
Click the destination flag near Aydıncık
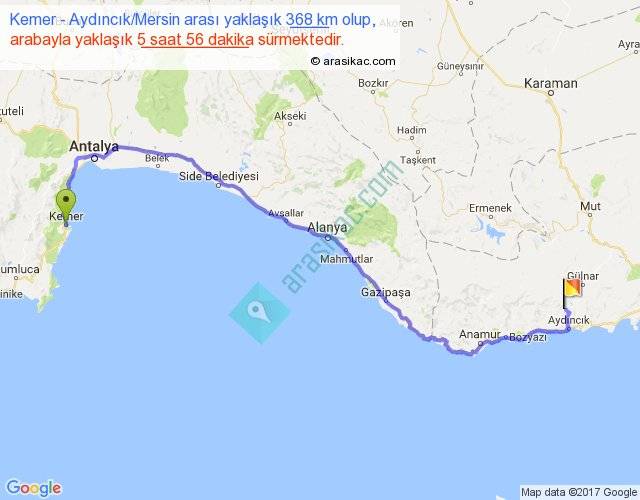point(572,293)
